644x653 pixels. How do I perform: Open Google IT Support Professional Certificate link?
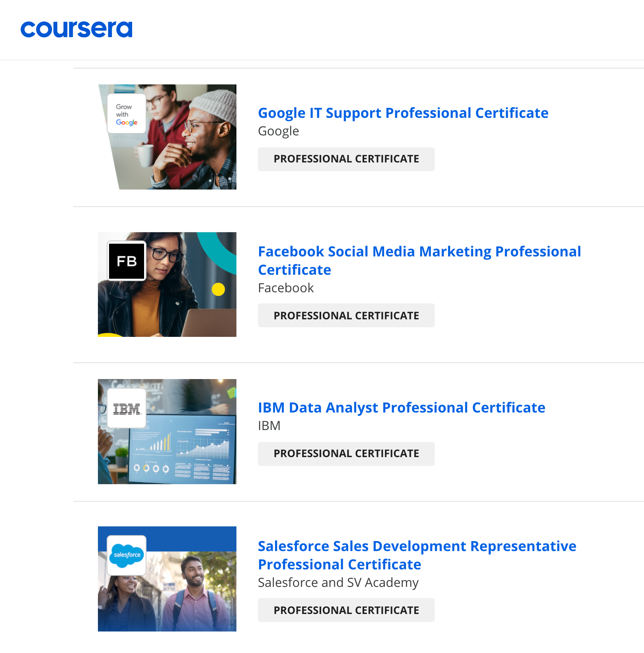click(x=403, y=113)
